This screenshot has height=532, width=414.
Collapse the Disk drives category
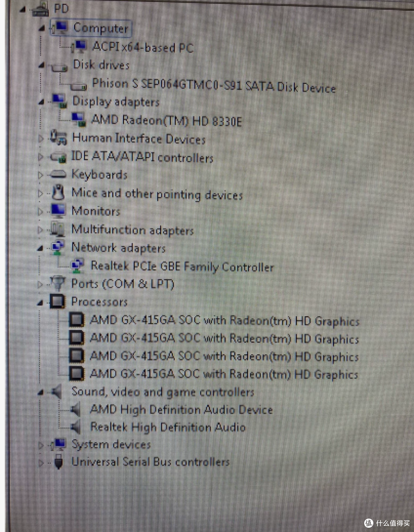click(42, 66)
